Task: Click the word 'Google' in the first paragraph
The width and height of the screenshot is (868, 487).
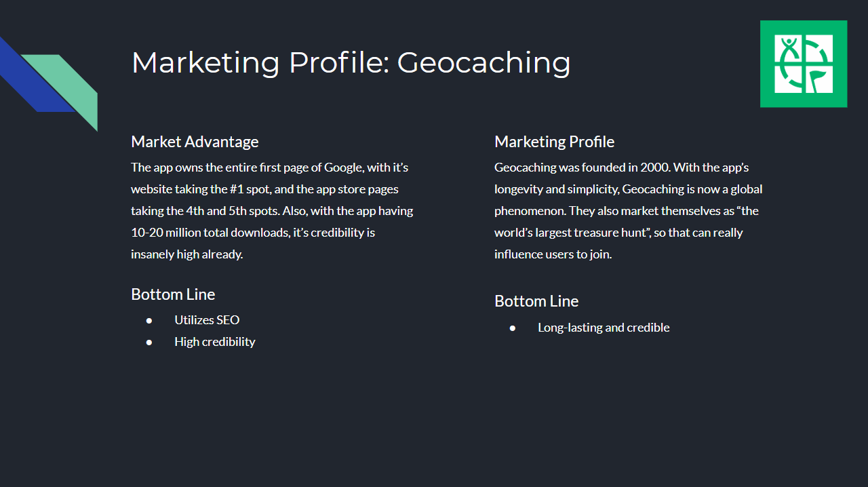Action: pos(343,168)
